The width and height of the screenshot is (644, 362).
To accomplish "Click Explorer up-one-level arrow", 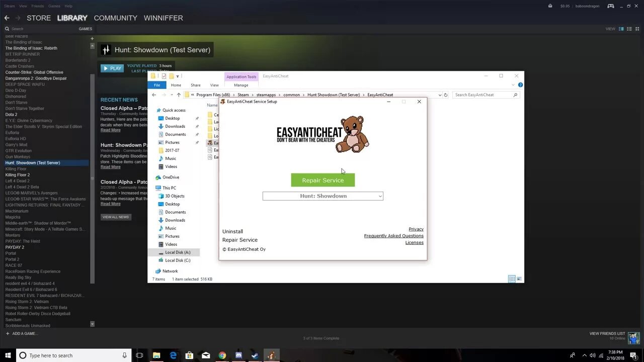I will click(x=179, y=95).
